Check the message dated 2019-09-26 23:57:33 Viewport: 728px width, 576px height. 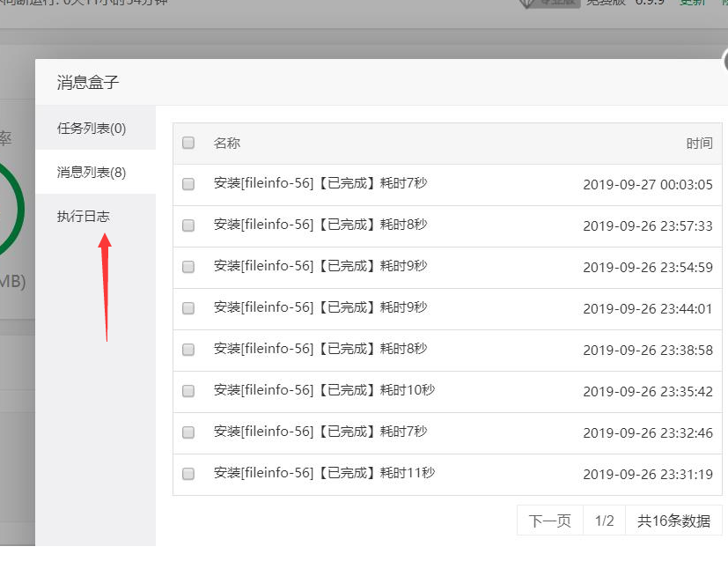(x=188, y=225)
